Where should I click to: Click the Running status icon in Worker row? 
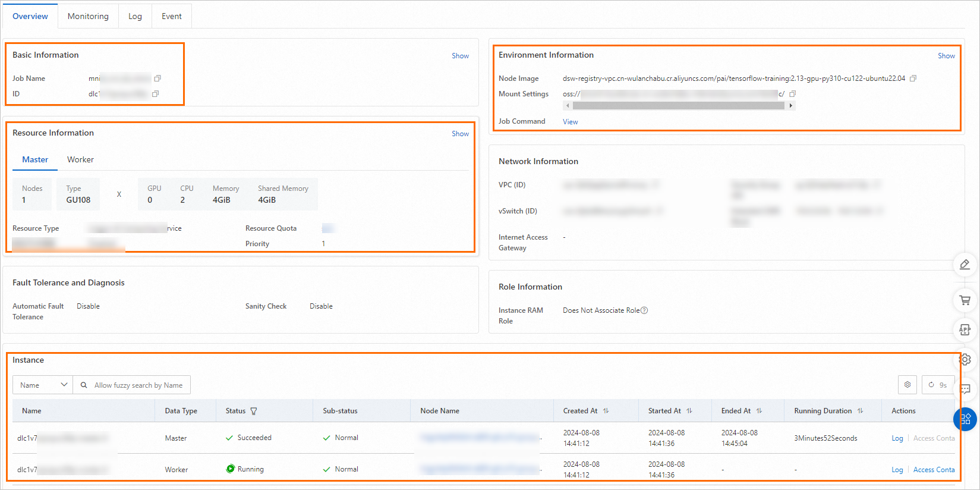231,469
